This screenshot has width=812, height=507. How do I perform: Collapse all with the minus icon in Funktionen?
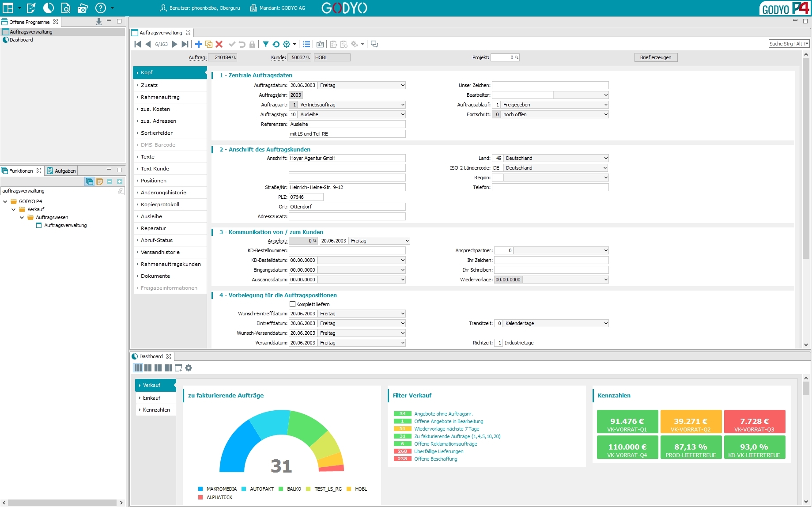[110, 182]
